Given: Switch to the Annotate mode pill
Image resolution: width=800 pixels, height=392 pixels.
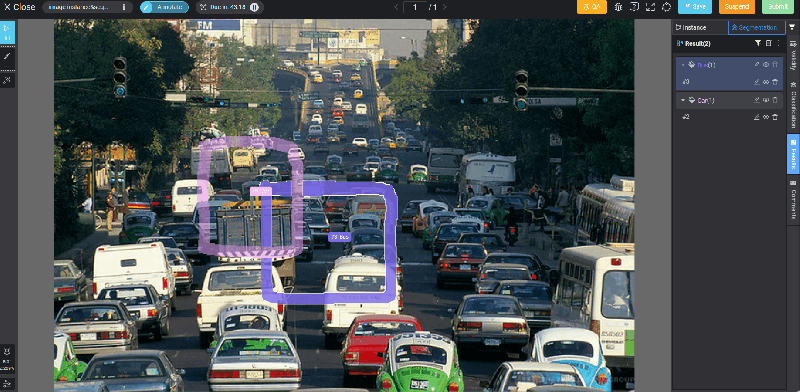Looking at the screenshot, I should (x=164, y=7).
